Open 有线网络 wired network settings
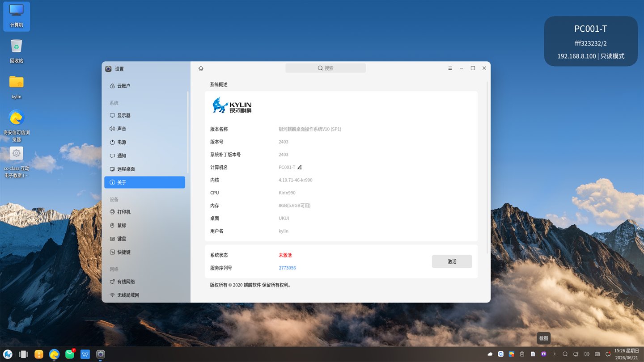This screenshot has width=644, height=362. (x=144, y=282)
